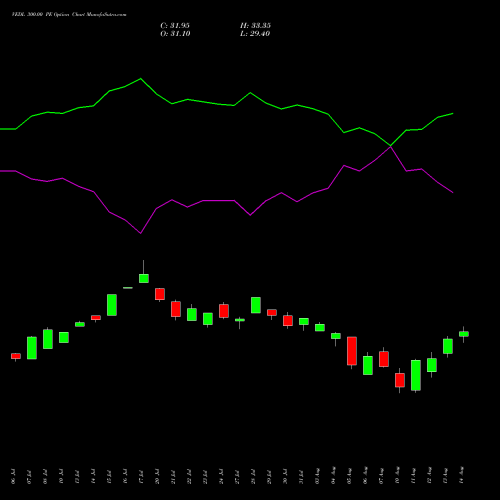Select the 06 Aug date label
500x500 pixels.
(365, 476)
